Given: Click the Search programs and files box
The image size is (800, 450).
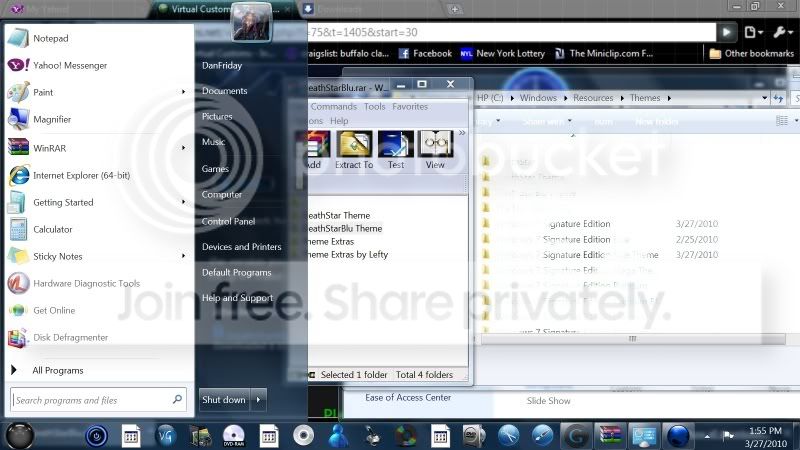Looking at the screenshot, I should click(x=98, y=400).
